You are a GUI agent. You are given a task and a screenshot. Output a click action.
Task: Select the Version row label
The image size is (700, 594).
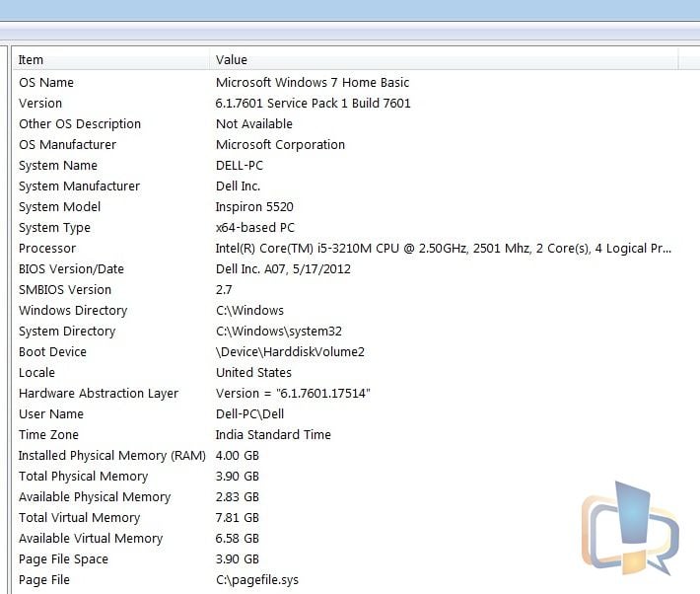coord(40,104)
